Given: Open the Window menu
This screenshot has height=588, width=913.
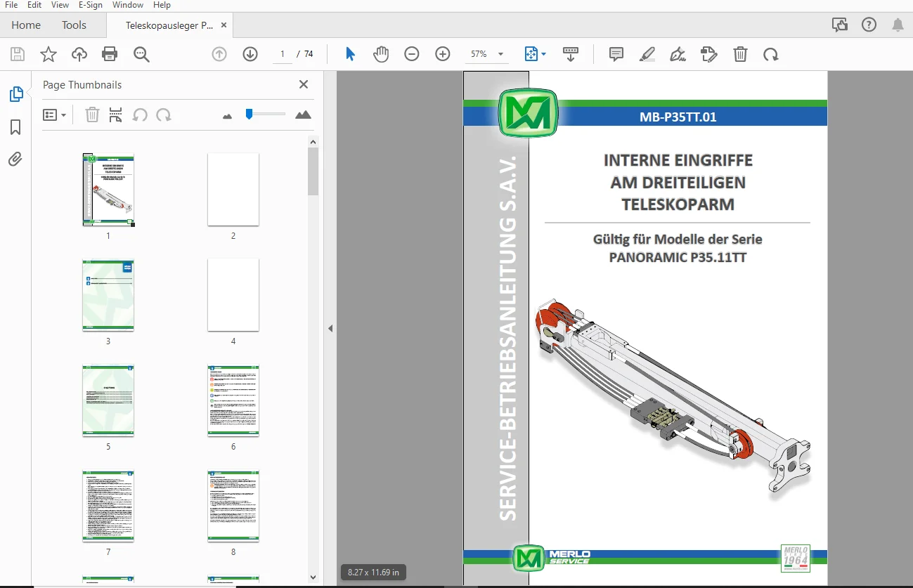Looking at the screenshot, I should coord(128,5).
